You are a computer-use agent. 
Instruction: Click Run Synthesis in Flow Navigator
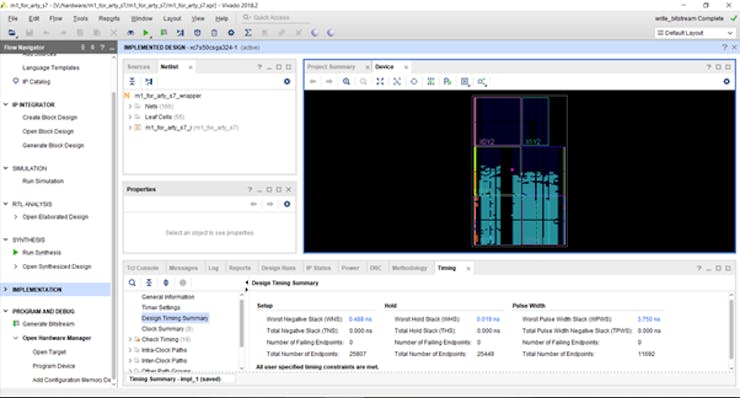42,253
